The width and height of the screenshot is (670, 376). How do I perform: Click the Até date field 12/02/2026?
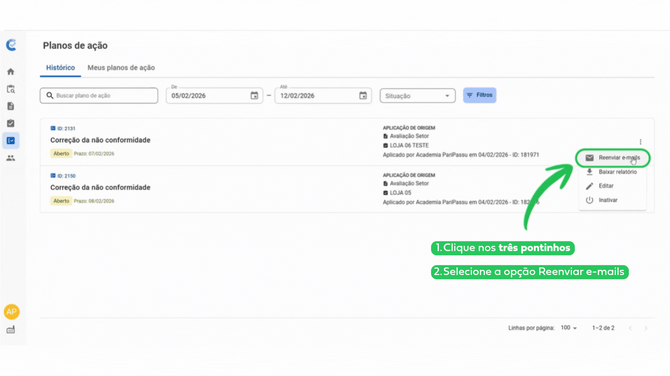323,96
